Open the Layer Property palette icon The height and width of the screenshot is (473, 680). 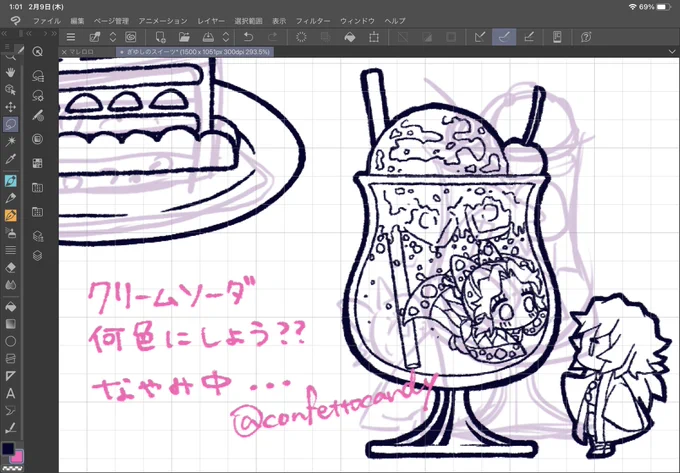[38, 236]
